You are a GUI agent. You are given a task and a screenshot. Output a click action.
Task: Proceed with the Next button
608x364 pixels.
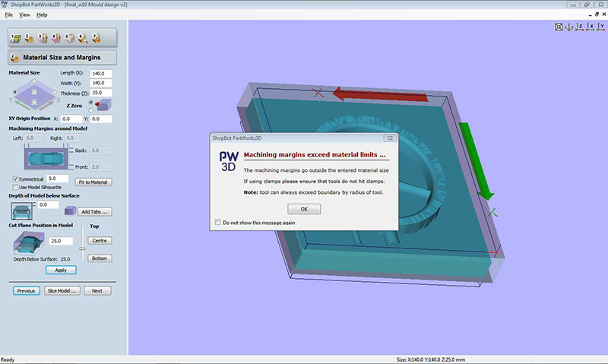pos(97,291)
